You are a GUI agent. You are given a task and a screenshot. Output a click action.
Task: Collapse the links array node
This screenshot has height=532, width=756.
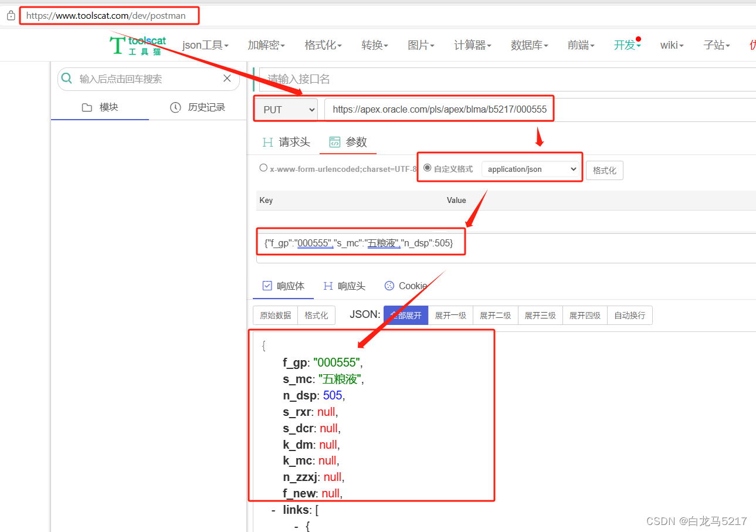click(273, 510)
